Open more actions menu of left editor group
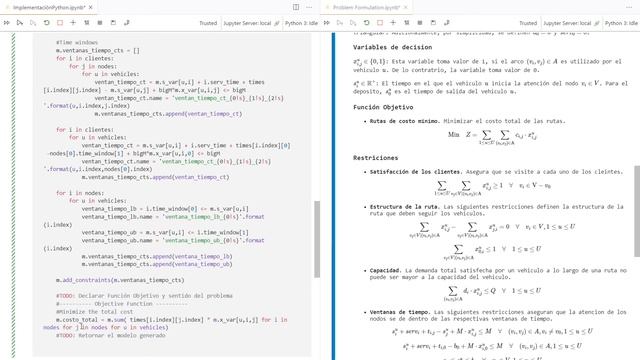640x360 pixels. tap(309, 7)
